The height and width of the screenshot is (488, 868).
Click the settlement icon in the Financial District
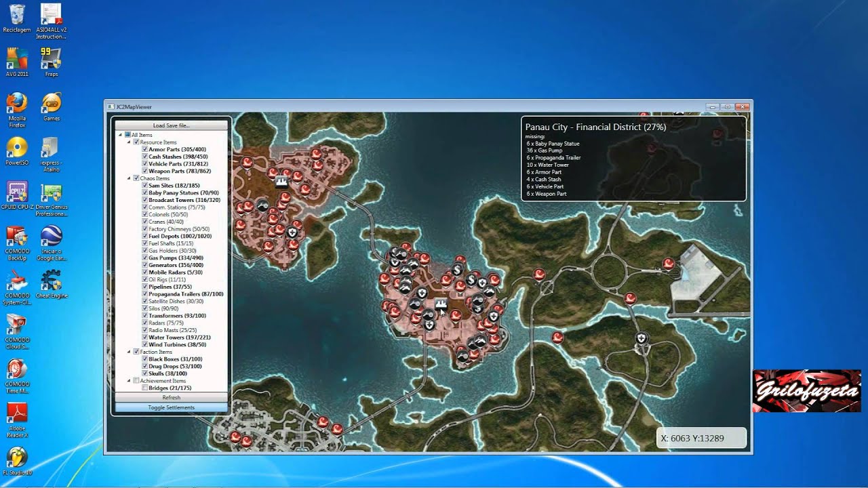(440, 305)
